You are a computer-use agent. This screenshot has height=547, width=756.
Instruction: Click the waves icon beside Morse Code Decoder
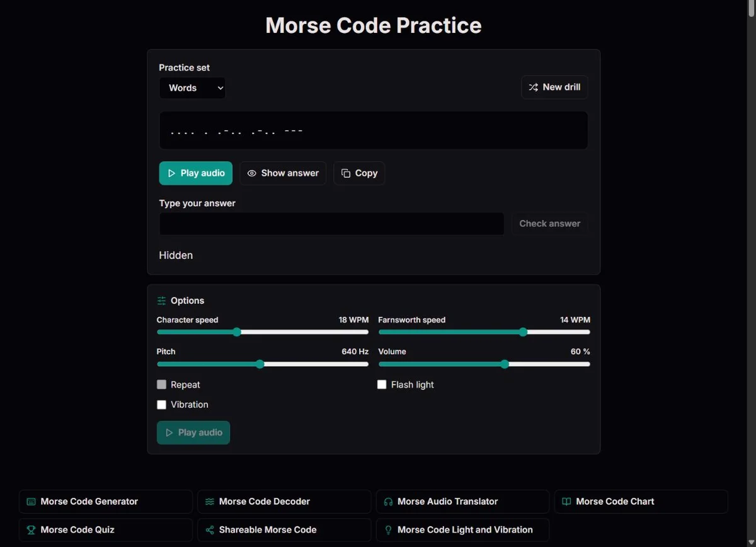210,502
